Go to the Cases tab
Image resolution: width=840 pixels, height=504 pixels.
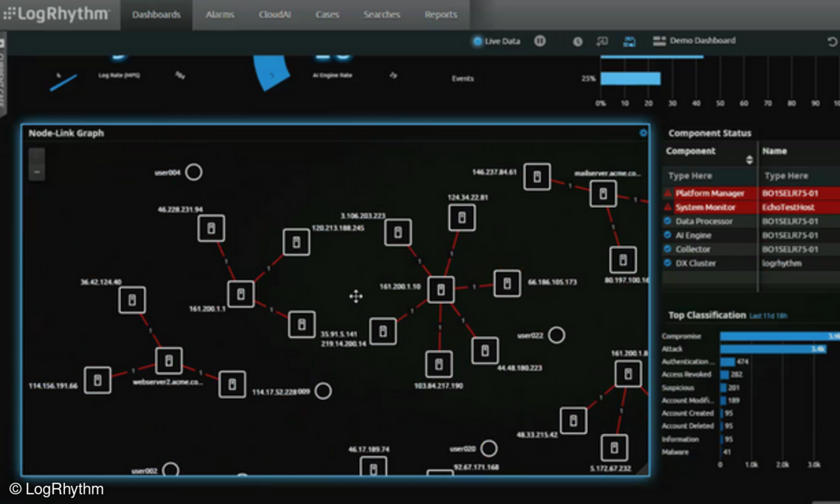(327, 15)
